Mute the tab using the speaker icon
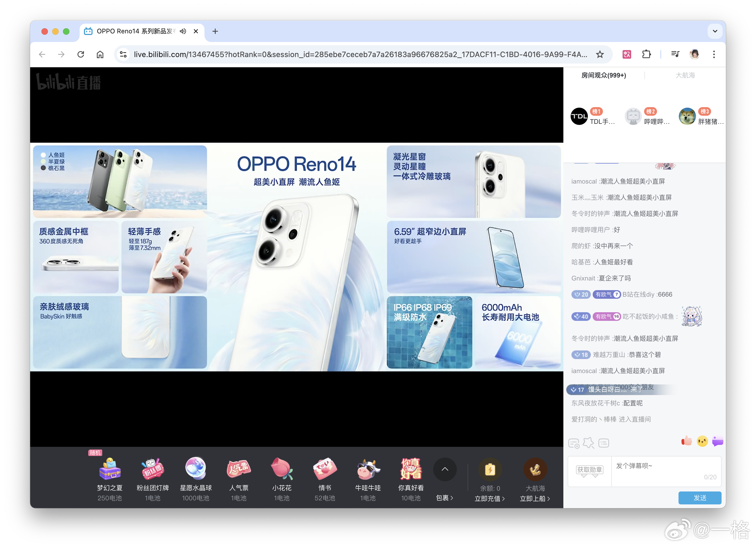This screenshot has width=756, height=548. [183, 31]
